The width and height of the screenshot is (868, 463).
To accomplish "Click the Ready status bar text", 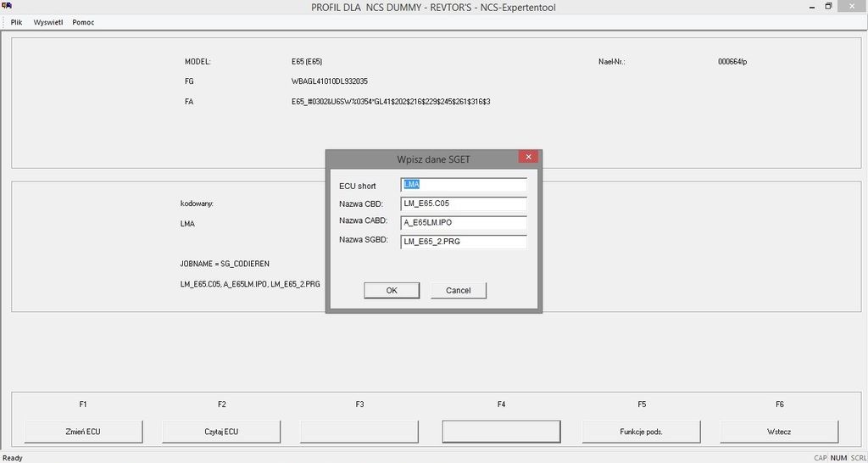I will 13,458.
